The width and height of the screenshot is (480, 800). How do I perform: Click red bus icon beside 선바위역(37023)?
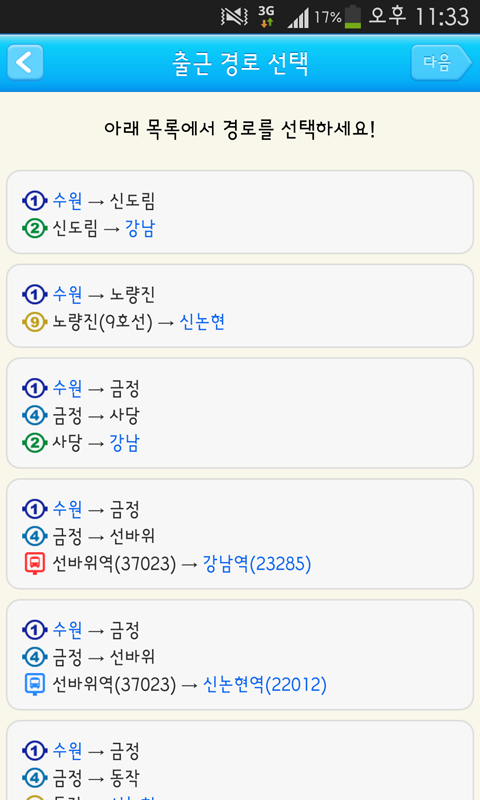(x=35, y=563)
